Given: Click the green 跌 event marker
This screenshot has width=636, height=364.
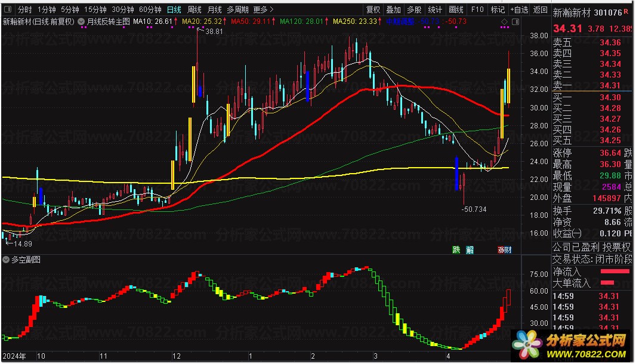Looking at the screenshot, I should 456,249.
